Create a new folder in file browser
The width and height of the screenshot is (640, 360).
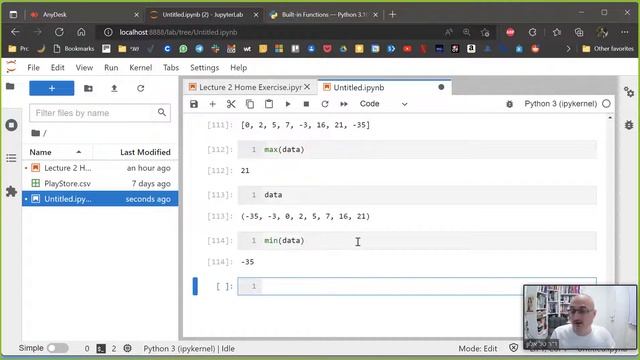[88, 88]
